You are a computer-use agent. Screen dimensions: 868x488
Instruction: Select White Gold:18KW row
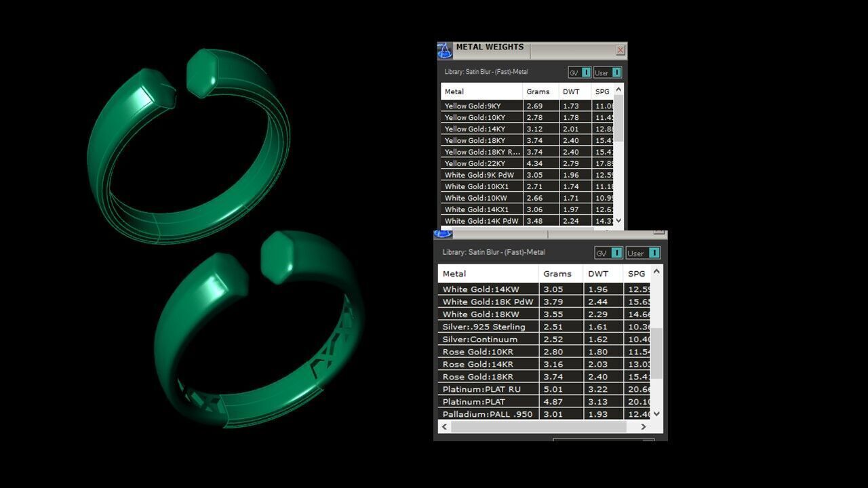tap(544, 314)
